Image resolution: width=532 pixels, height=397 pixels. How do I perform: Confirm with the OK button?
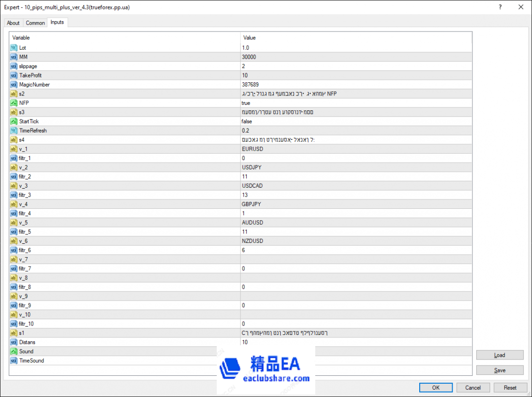[x=435, y=388]
